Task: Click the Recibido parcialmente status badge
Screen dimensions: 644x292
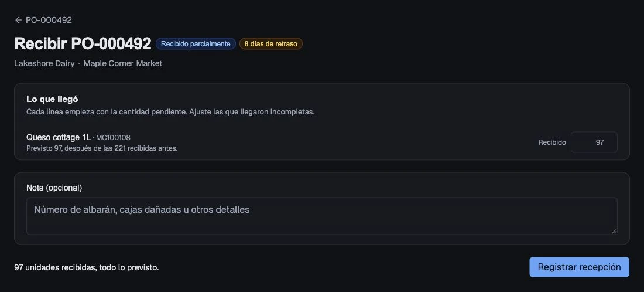Action: pos(196,43)
